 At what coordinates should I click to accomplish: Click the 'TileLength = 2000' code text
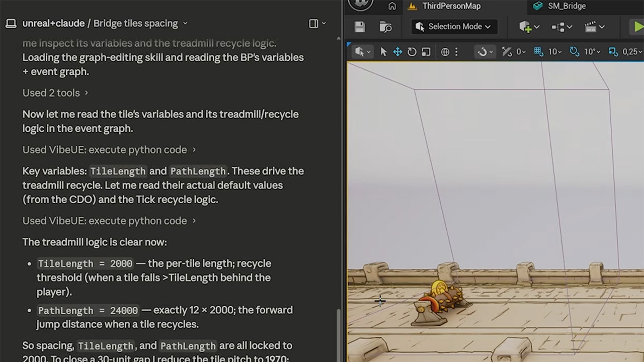(85, 263)
